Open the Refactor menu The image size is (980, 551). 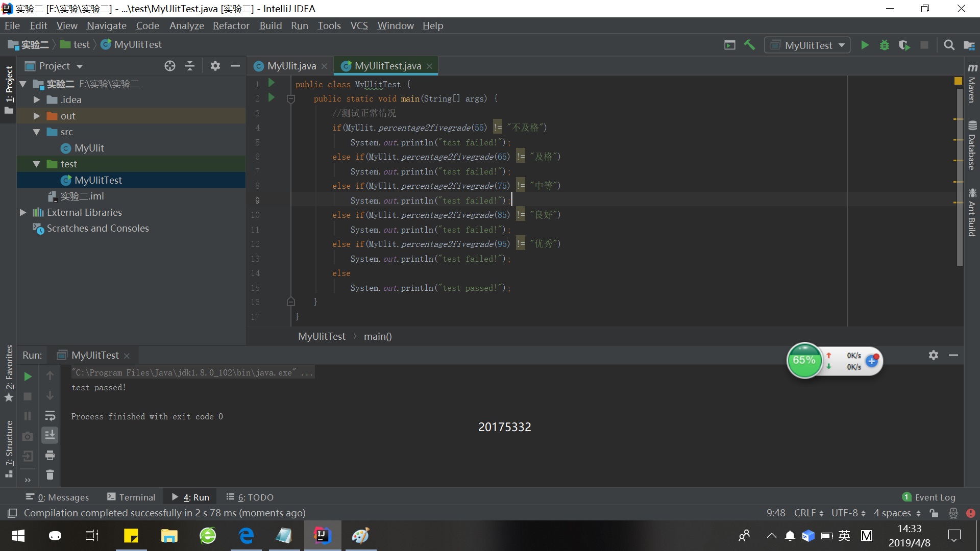point(231,26)
